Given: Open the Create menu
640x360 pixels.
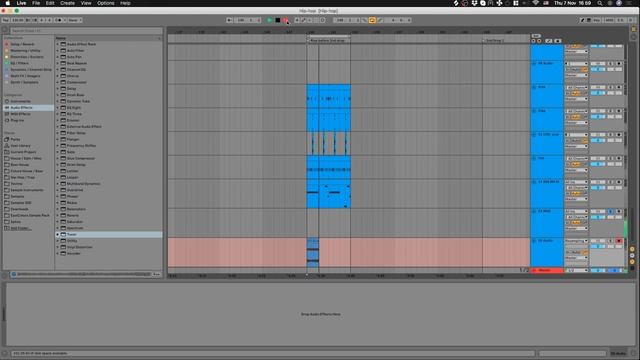Looking at the screenshot, I should coord(67,3).
